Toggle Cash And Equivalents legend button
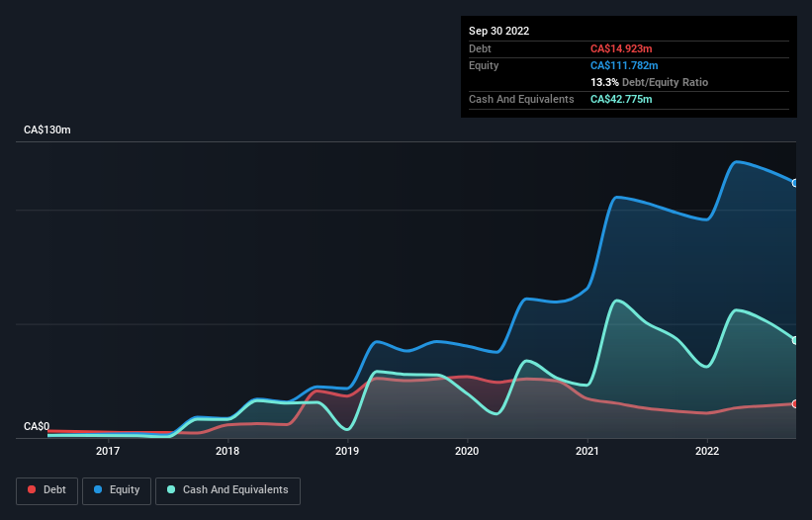 tap(227, 490)
